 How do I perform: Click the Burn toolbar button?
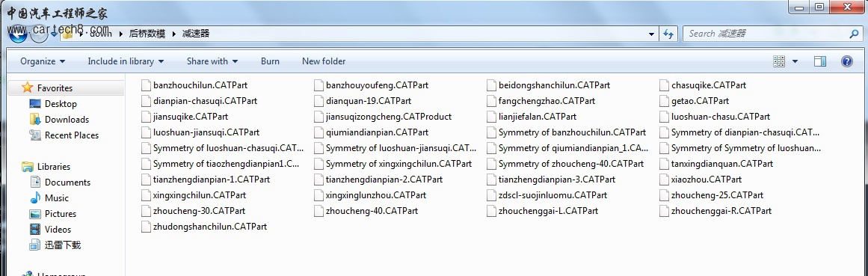click(270, 61)
